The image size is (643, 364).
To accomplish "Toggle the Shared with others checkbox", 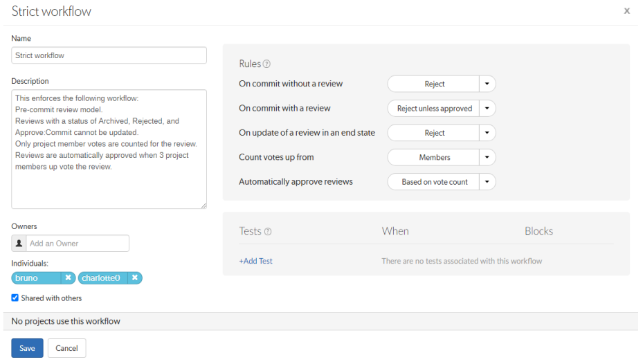I will point(15,298).
